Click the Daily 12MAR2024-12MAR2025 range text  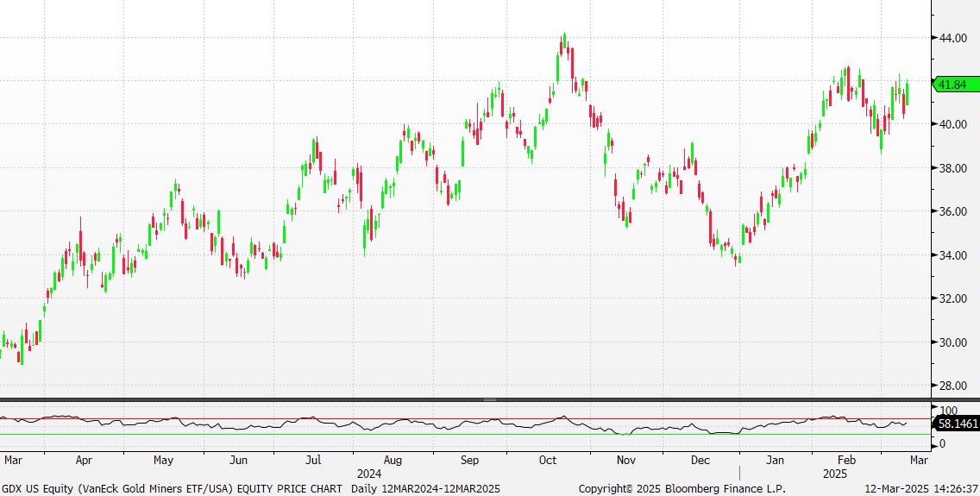coord(425,488)
